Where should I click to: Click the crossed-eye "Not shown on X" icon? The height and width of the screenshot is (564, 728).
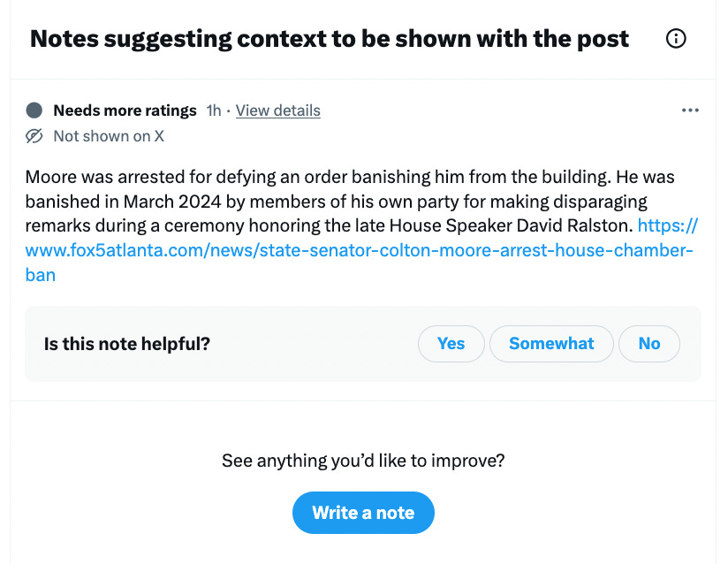[34, 135]
